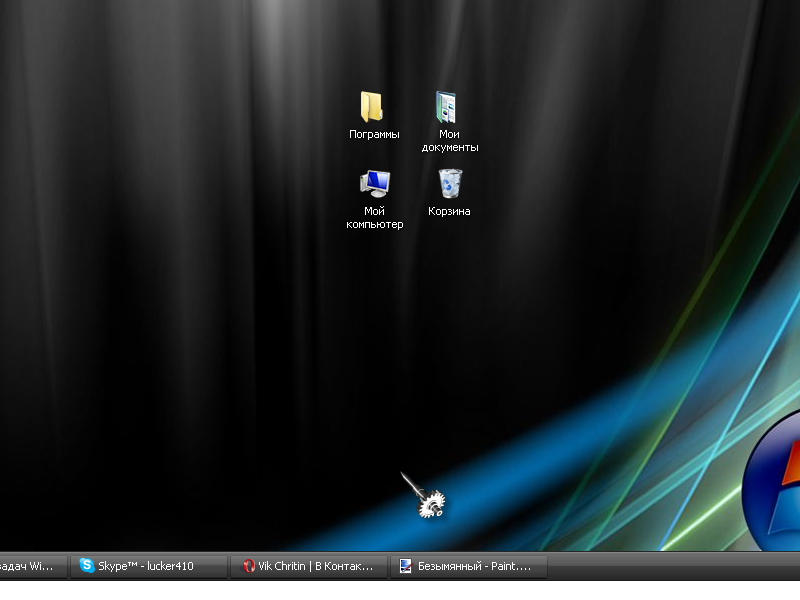Select the Мои документы desktop icon
800x600 pixels.
pyautogui.click(x=446, y=107)
